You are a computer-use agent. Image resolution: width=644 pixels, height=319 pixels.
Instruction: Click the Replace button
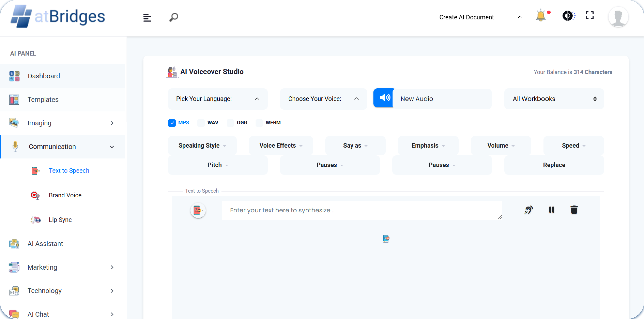coord(554,165)
